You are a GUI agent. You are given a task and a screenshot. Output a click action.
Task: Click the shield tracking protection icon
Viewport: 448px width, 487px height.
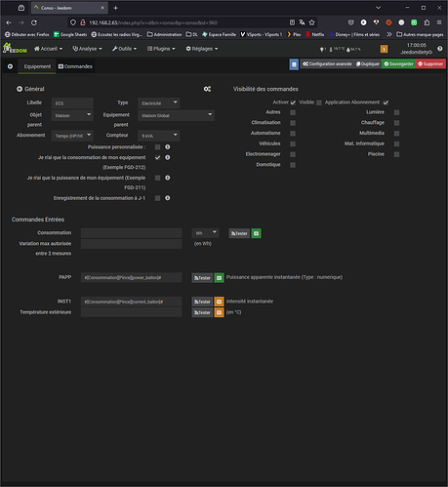[73, 22]
